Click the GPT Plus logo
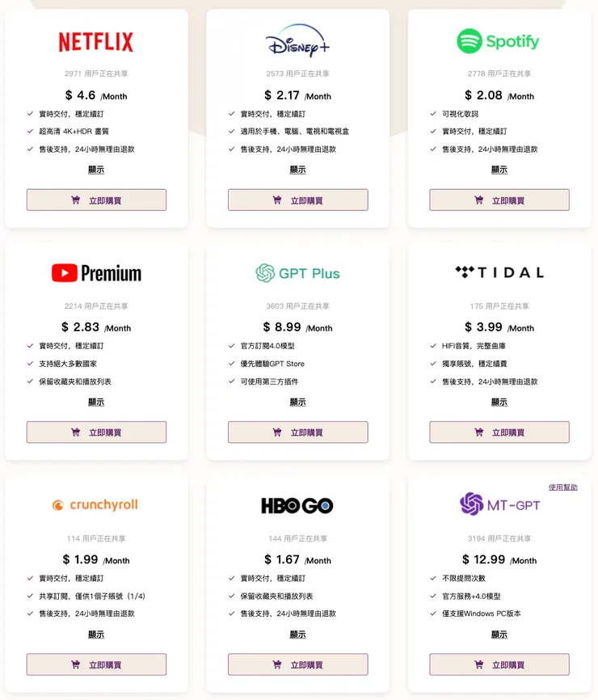The height and width of the screenshot is (700, 598). (297, 273)
